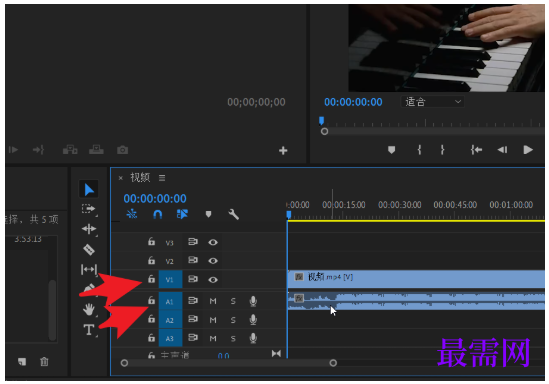This screenshot has width=549, height=384.
Task: Hide track V2 output eye
Action: pos(213,261)
